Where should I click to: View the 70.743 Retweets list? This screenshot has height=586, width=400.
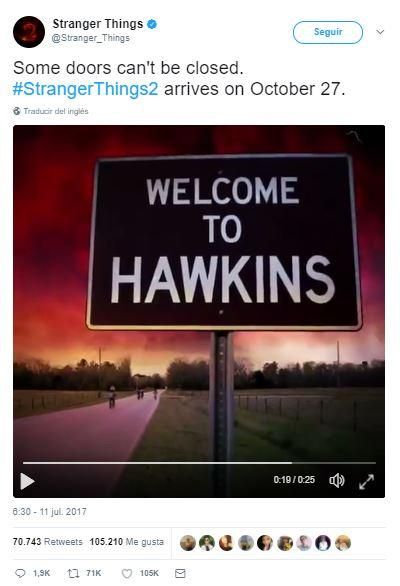47,542
